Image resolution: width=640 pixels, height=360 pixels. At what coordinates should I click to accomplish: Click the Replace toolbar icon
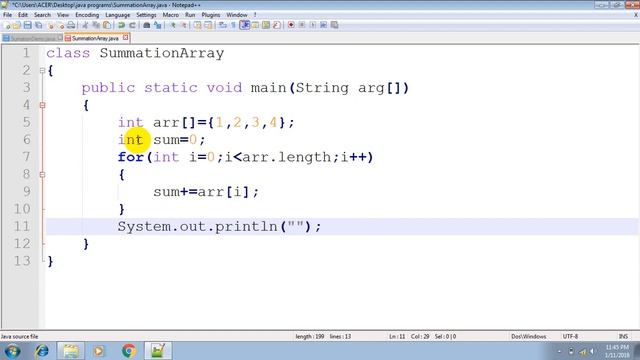[x=158, y=25]
